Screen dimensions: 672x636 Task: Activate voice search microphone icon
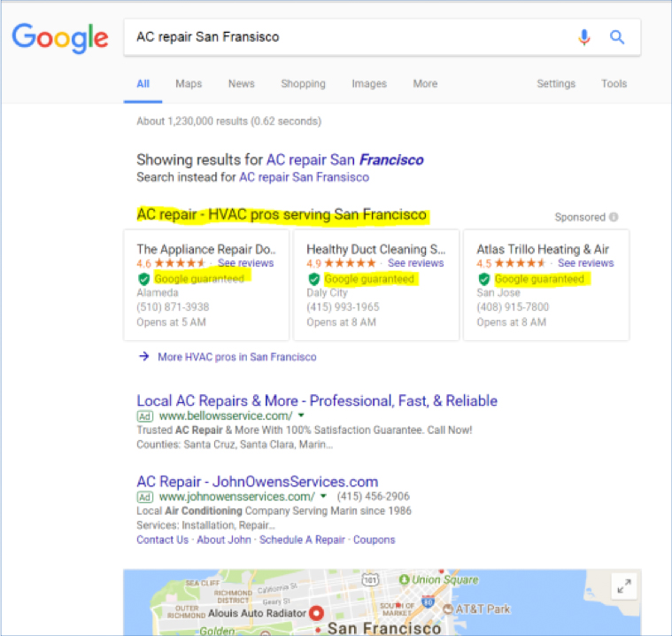(583, 37)
